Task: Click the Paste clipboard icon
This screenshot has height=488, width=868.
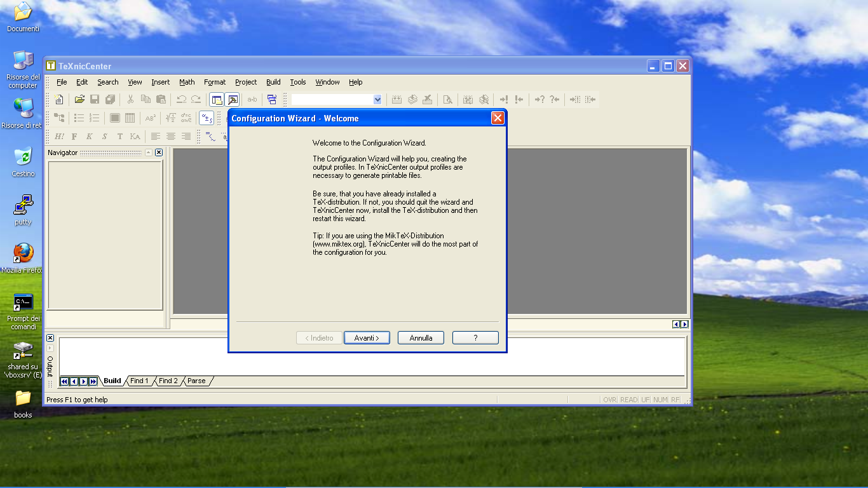Action: (161, 99)
